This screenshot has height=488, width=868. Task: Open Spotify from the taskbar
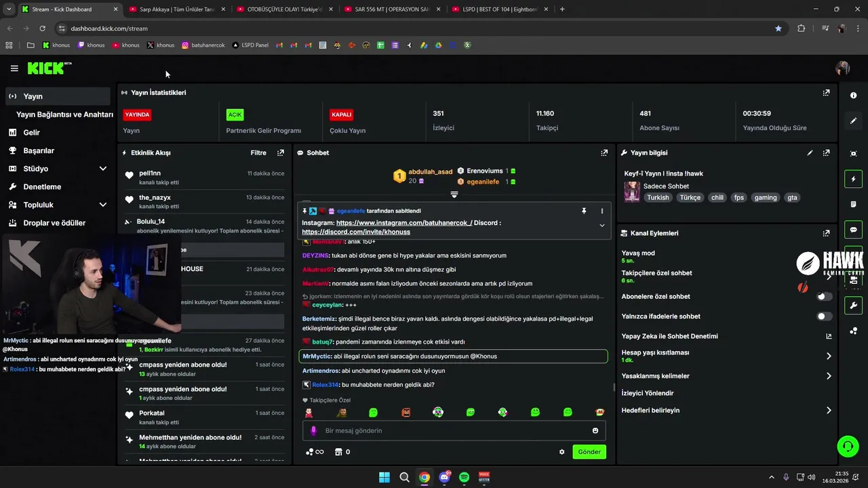[464, 477]
